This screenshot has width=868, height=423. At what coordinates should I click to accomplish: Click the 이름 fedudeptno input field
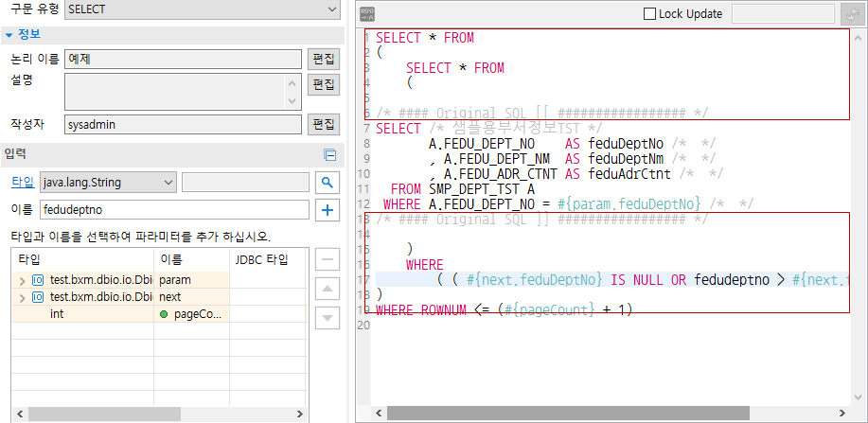pos(174,210)
